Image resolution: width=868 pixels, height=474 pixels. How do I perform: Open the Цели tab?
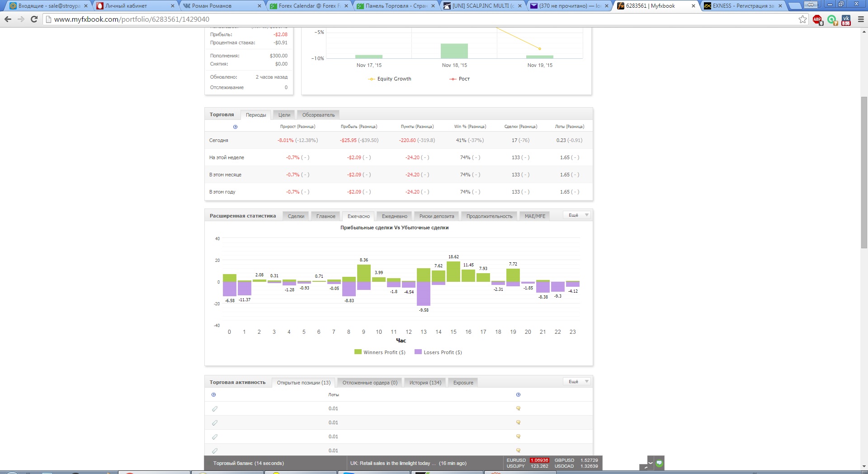tap(284, 115)
